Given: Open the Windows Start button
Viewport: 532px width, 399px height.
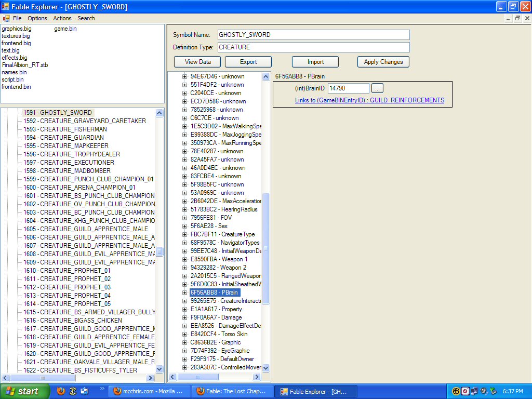Looking at the screenshot, I should (x=25, y=391).
